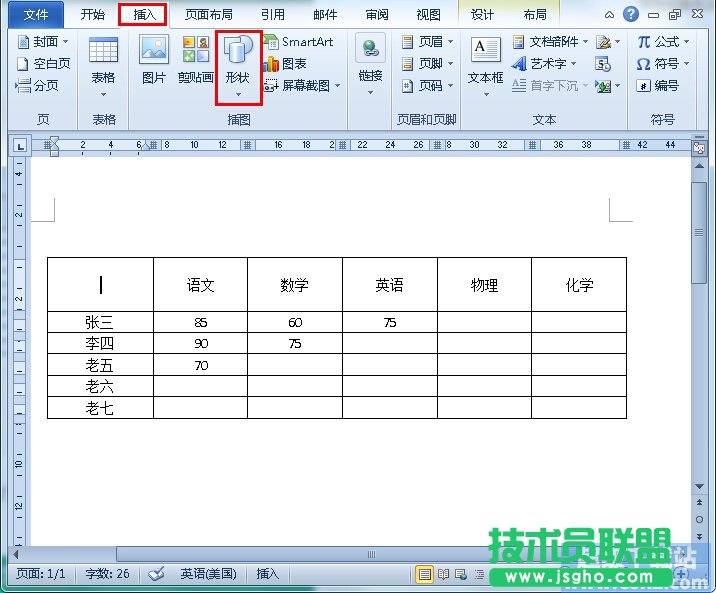Expand the 形状 shapes dropdown
716x593 pixels.
[x=238, y=93]
